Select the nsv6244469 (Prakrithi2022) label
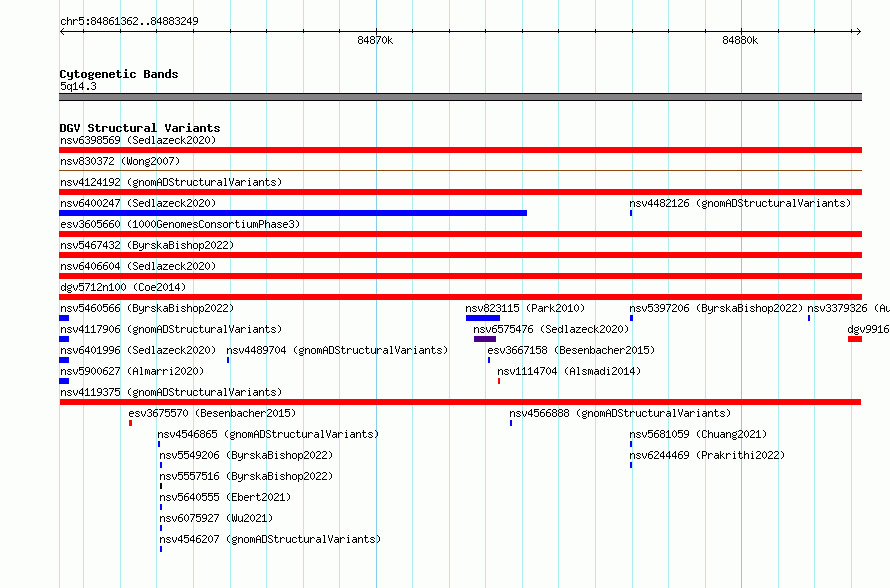Screen dimensions: 890x588 (x=707, y=455)
